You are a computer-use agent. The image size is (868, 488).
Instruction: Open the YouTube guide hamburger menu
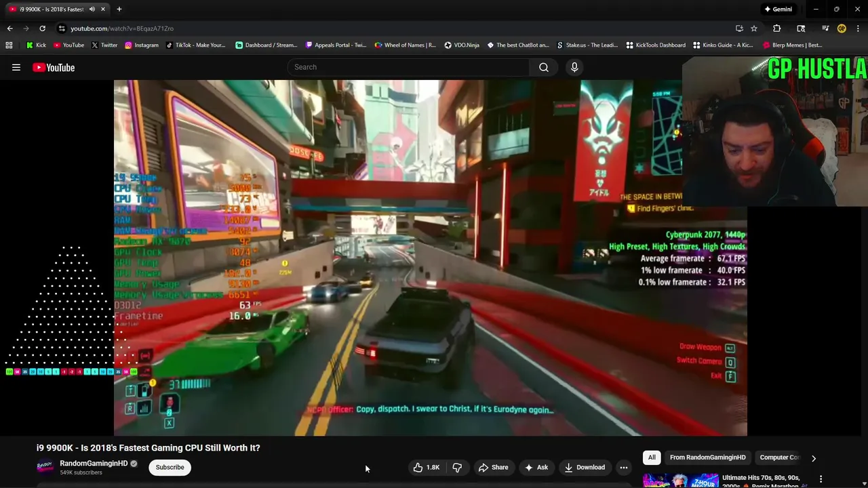pyautogui.click(x=16, y=67)
